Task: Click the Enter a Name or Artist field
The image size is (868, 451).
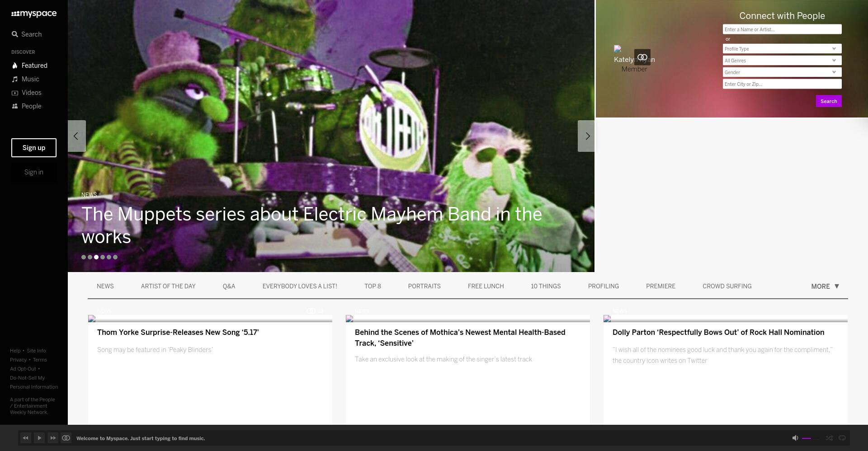Action: (x=782, y=29)
